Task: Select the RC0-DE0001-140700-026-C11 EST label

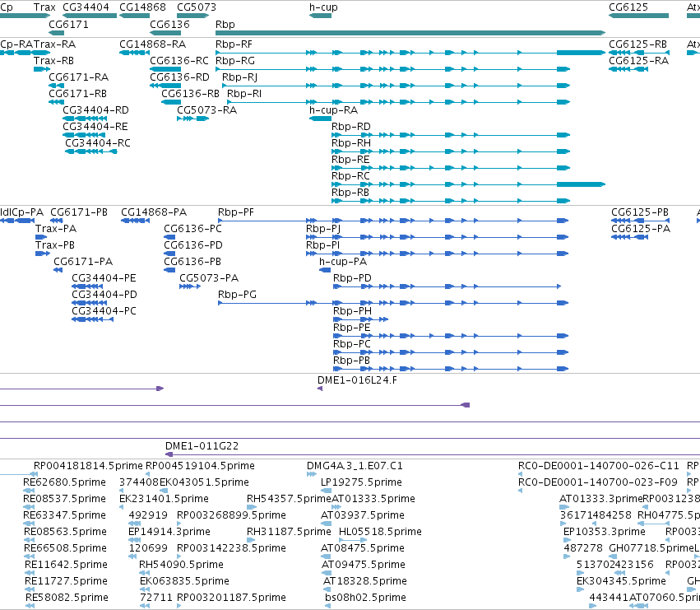Action: [598, 466]
